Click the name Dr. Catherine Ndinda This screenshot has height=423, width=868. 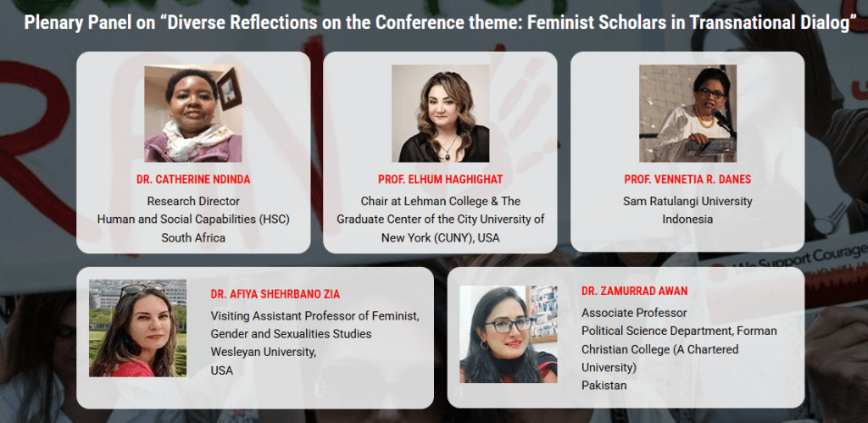point(193,180)
